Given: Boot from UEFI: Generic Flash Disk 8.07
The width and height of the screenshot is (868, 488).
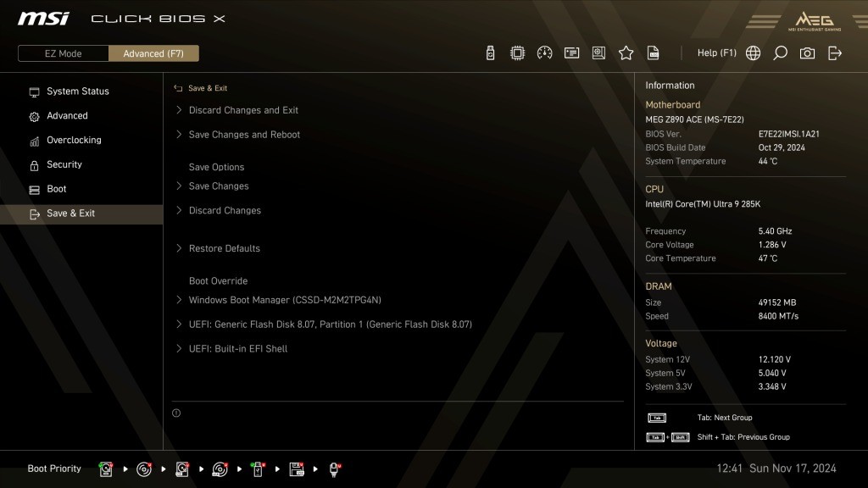Looking at the screenshot, I should 330,324.
